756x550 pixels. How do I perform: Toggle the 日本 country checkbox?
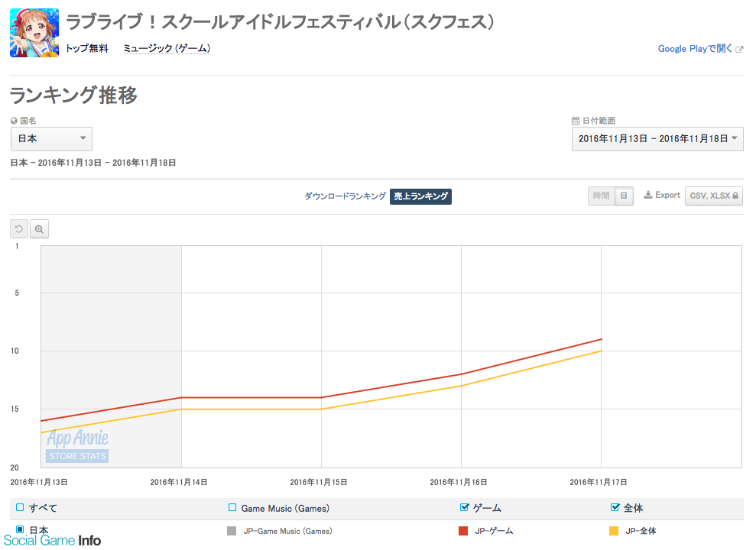tap(20, 529)
